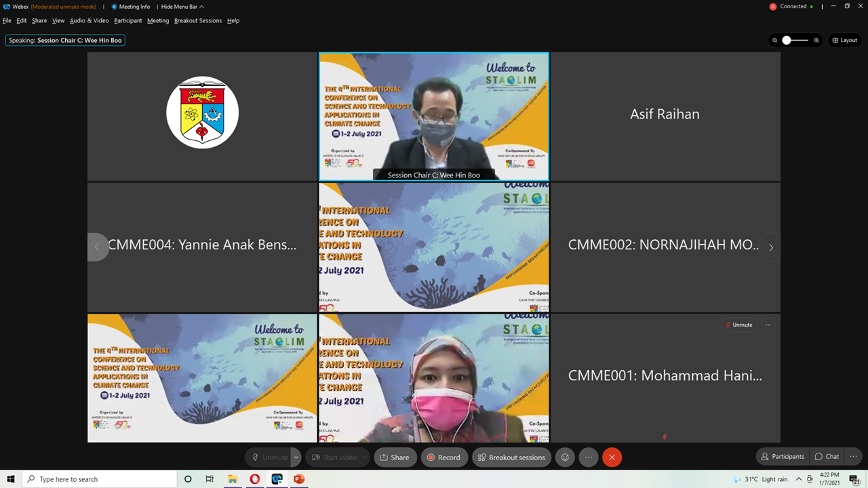Open the Breakout Sessions menu
The height and width of the screenshot is (488, 868).
(197, 21)
